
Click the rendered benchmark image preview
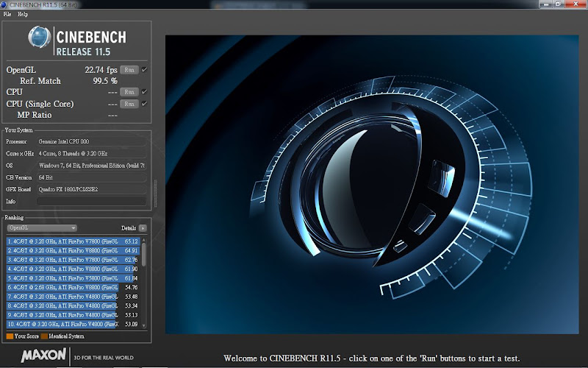(x=372, y=185)
